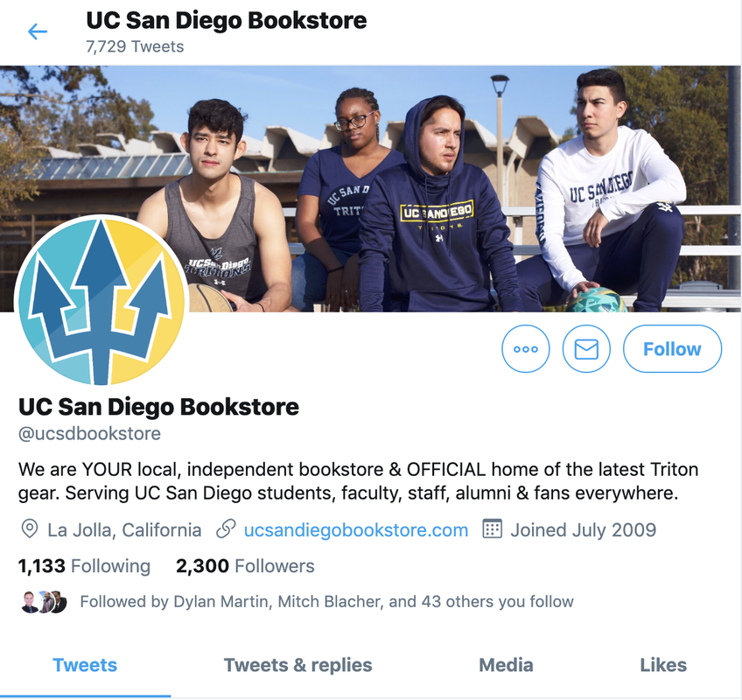Switch to Tweets & replies tab
Viewport: 742px width, 700px height.
point(298,665)
